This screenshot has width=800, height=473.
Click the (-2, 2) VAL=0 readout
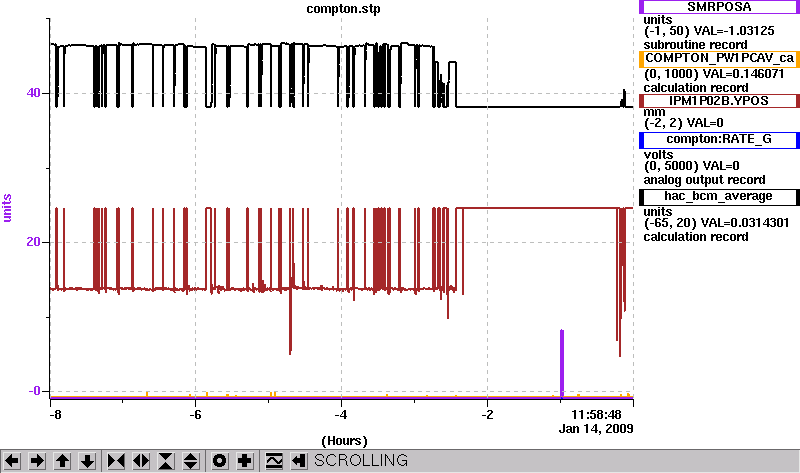coord(684,122)
